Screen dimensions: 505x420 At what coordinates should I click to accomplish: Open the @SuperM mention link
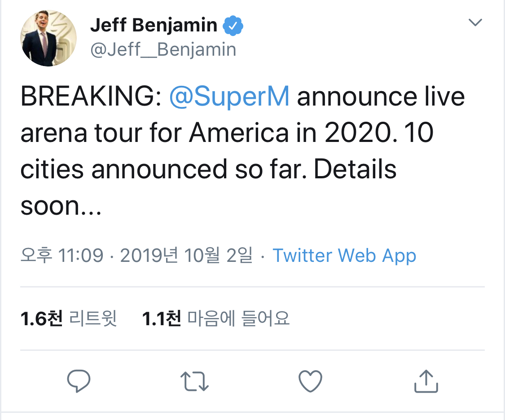229,97
